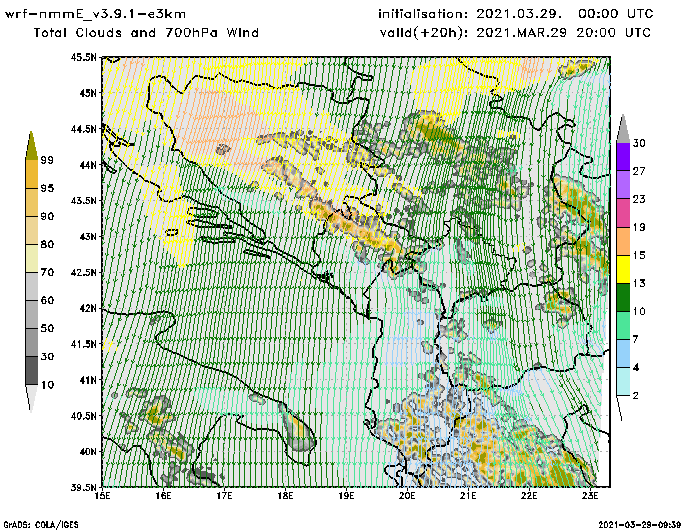Click the '22E' longitude axis label
This screenshot has width=700, height=530.
[x=529, y=496]
